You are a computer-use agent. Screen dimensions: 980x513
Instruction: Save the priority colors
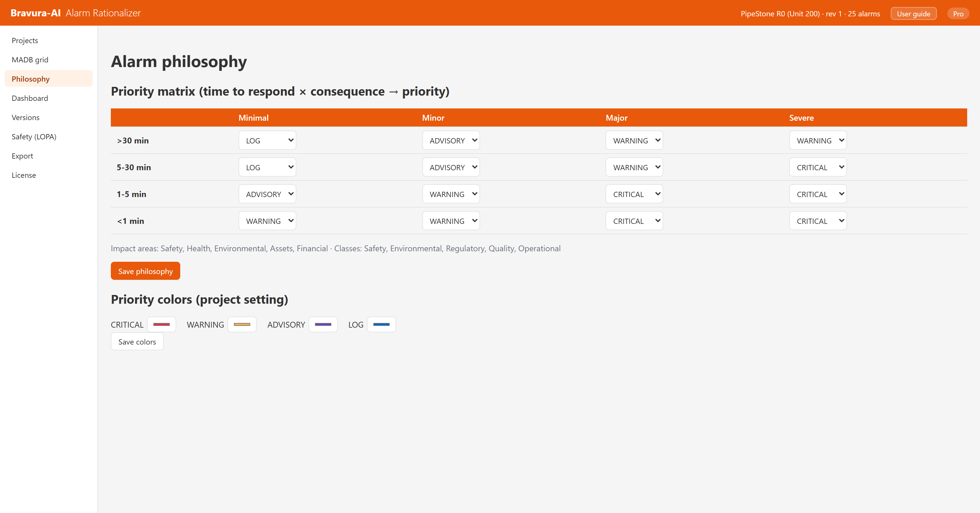tap(137, 342)
